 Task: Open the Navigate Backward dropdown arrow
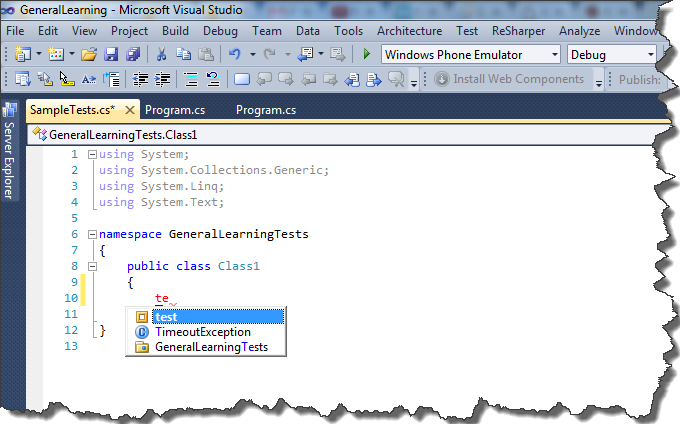(x=321, y=54)
